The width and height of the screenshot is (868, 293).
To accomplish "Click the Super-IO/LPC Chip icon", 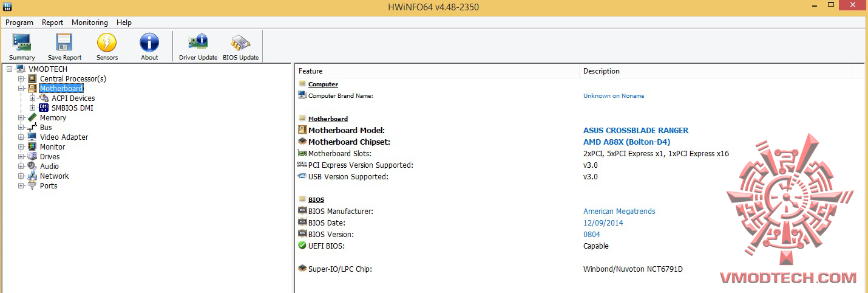I will pos(302,269).
